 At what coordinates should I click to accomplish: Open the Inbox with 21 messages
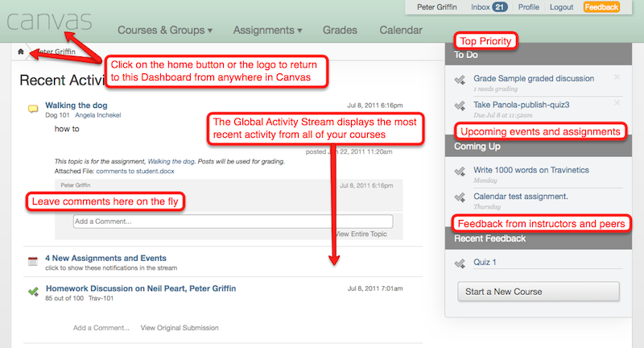coord(489,7)
